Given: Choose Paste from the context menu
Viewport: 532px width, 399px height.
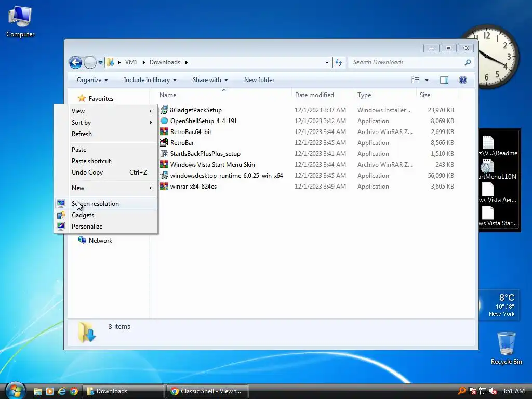Looking at the screenshot, I should pos(105,149).
